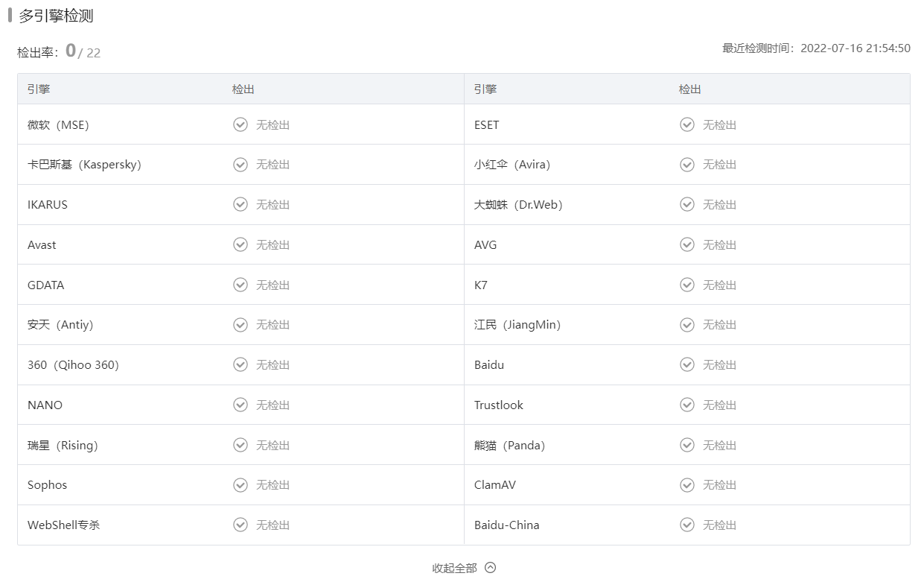Screen dimensions: 924x582
Task: Click the check icon in the Kaspersky row
Action: click(240, 165)
